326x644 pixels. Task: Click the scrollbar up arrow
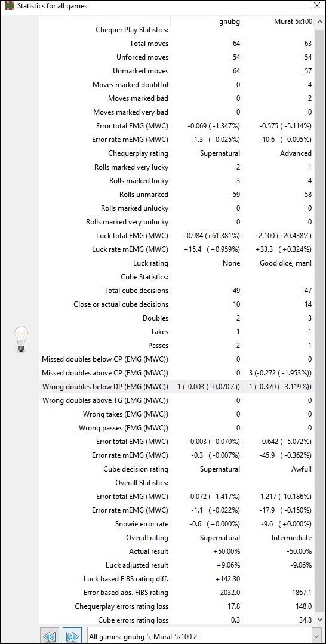pos(319,21)
